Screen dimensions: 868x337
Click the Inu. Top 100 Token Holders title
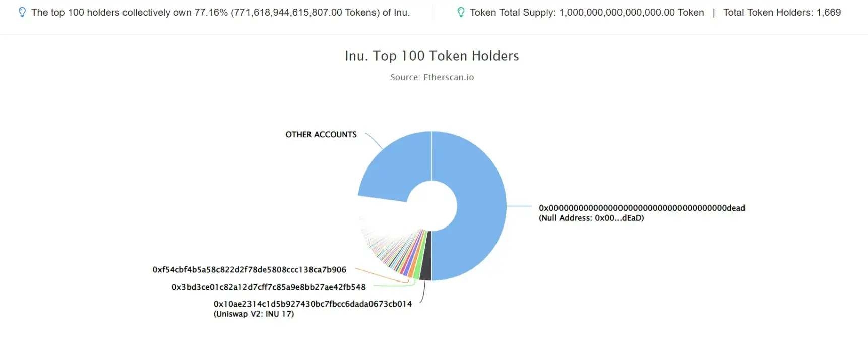pyautogui.click(x=432, y=56)
